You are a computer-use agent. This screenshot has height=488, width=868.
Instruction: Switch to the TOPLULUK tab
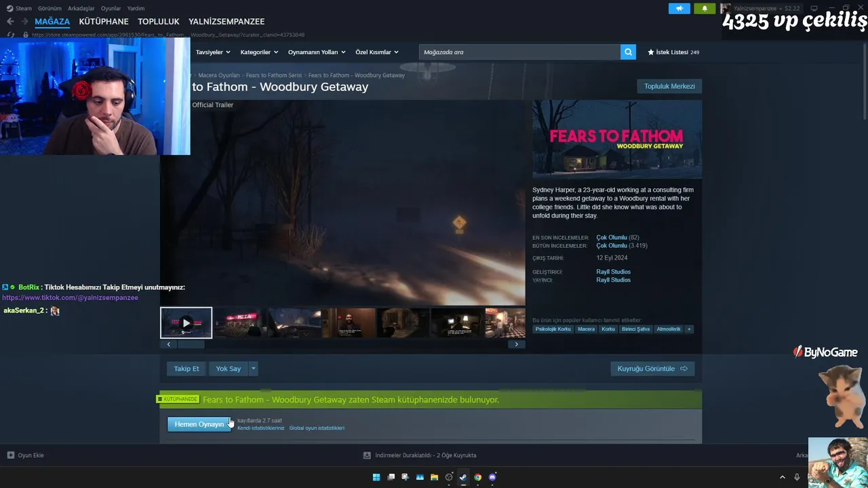[x=159, y=22]
